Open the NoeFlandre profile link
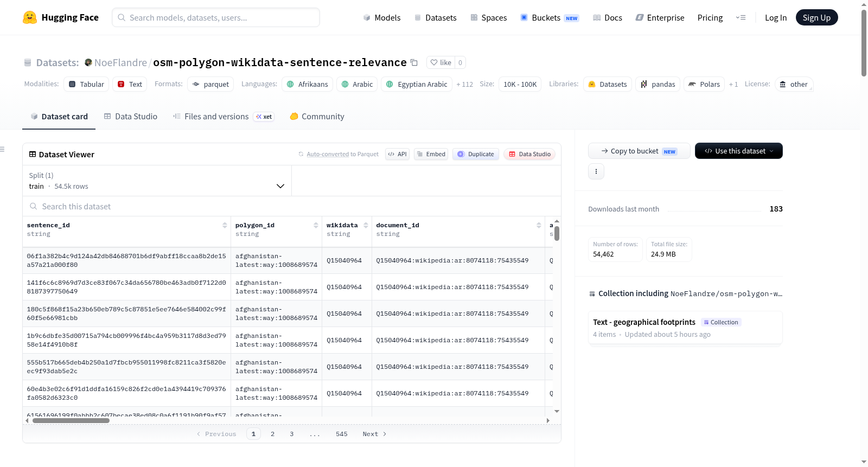 120,62
